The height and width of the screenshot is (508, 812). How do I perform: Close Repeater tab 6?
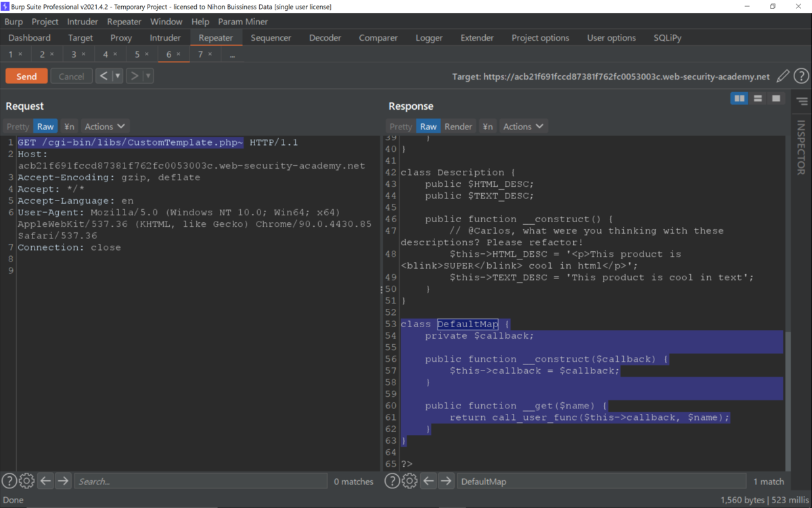coord(179,54)
